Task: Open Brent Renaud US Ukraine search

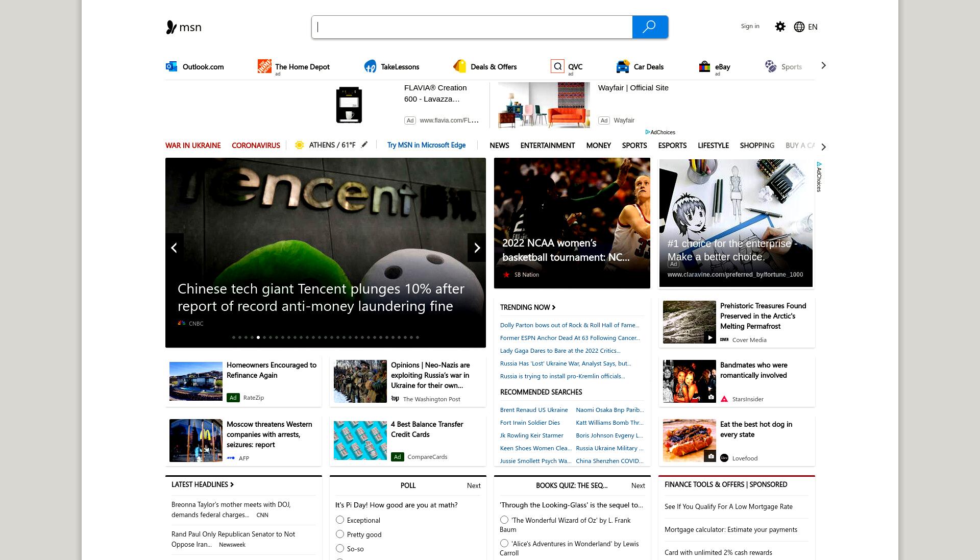Action: 534,410
